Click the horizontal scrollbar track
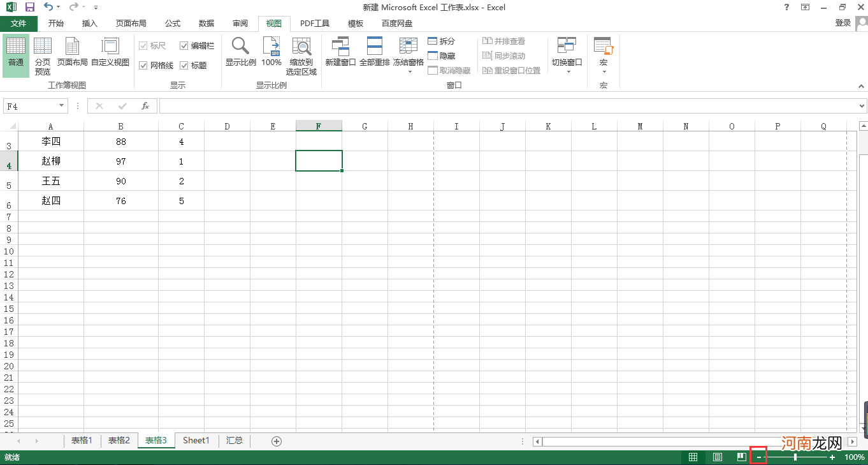Screen dimensions: 868x465 pyautogui.click(x=695, y=441)
